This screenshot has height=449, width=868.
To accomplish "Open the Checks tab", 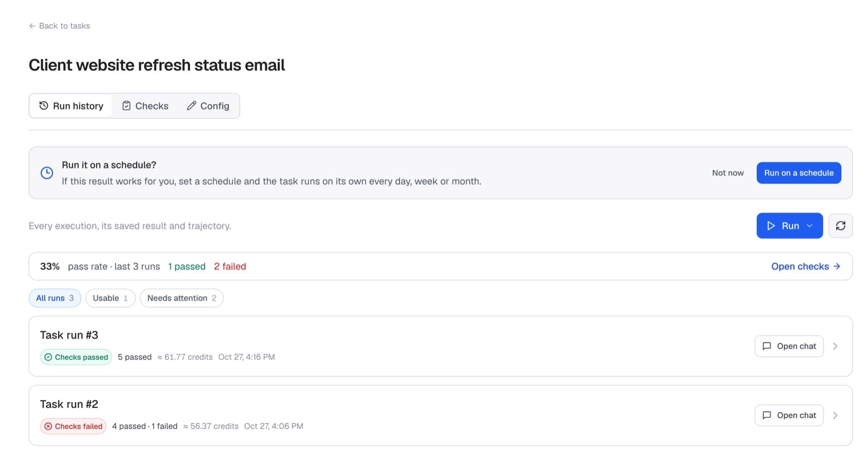I will pyautogui.click(x=145, y=106).
